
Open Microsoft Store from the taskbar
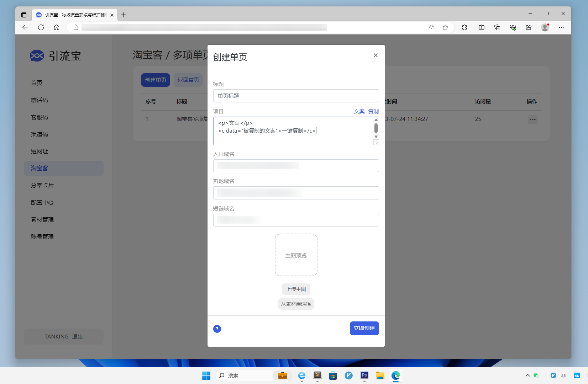click(333, 375)
